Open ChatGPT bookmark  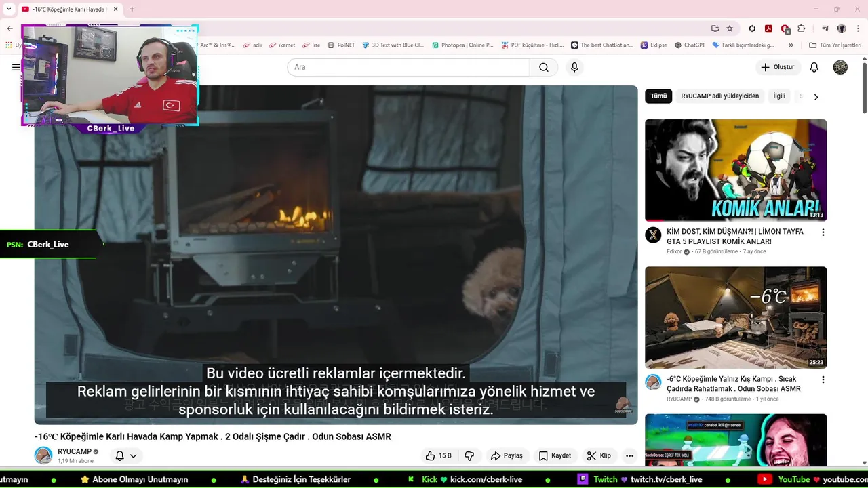coord(690,45)
